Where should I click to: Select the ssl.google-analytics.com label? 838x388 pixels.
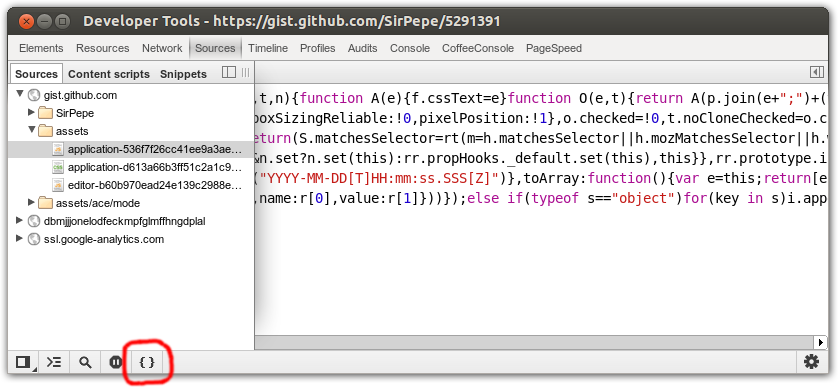coord(104,239)
